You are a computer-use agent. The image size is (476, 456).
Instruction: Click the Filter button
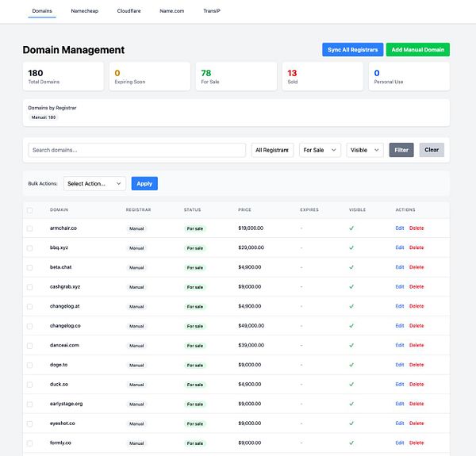click(x=401, y=150)
